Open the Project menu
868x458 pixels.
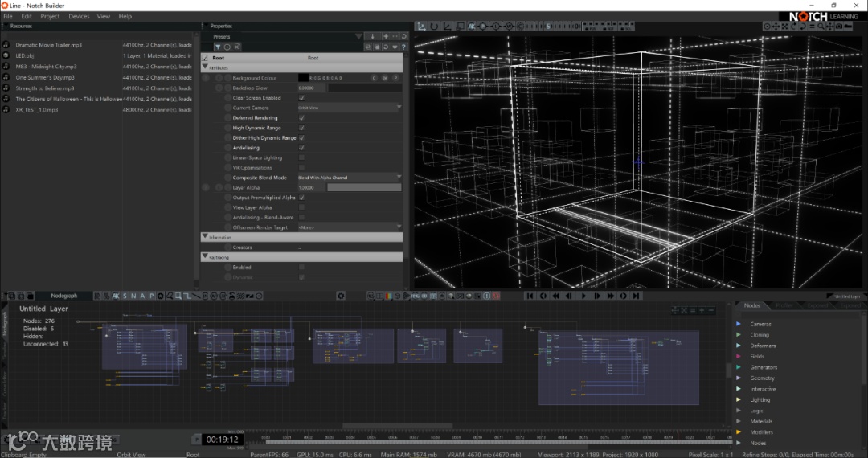50,16
